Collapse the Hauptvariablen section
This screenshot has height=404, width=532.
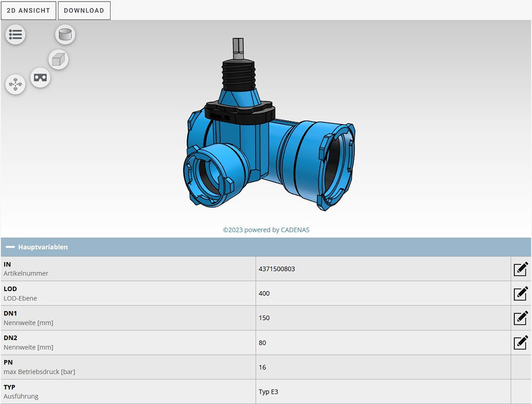tap(10, 247)
